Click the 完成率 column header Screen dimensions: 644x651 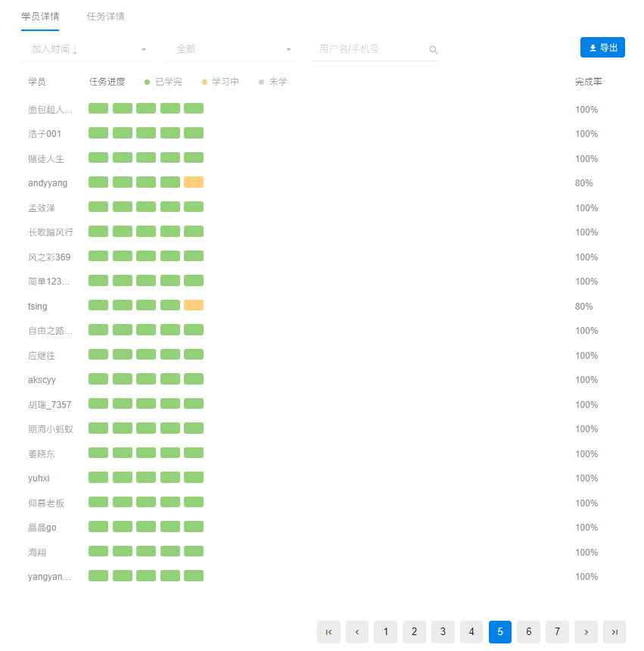[589, 82]
